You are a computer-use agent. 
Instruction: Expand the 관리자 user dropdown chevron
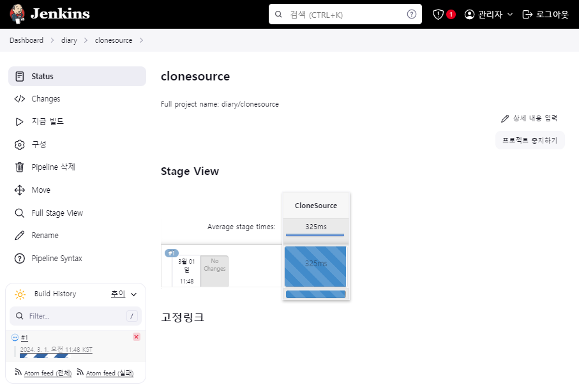tap(510, 15)
